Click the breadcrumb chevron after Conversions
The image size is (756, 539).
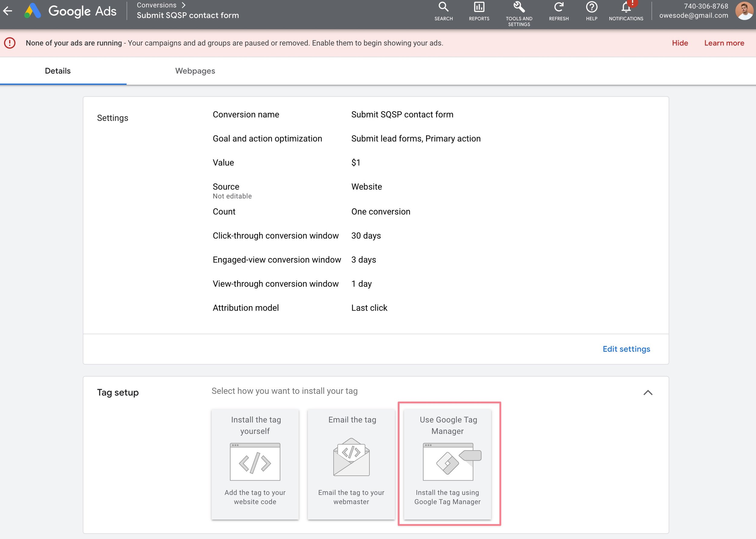point(184,5)
